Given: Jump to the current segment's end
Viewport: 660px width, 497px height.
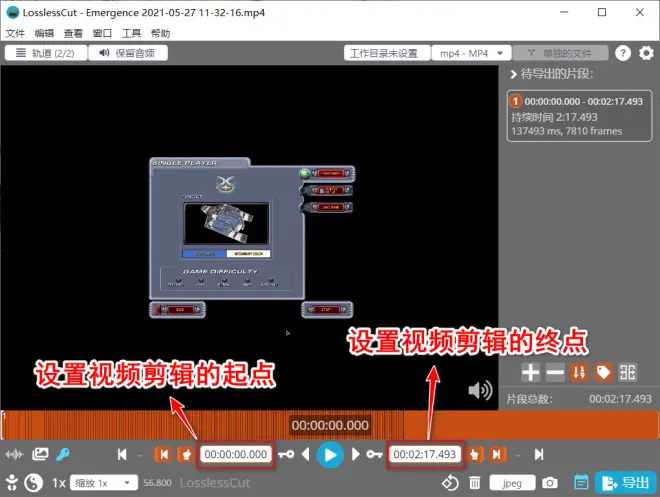Looking at the screenshot, I should click(497, 454).
